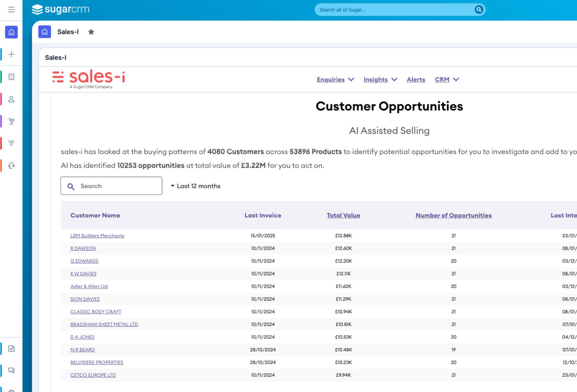This screenshot has height=392, width=577.
Task: Open BELVIDERE PROPERTIES customer link
Action: point(97,362)
